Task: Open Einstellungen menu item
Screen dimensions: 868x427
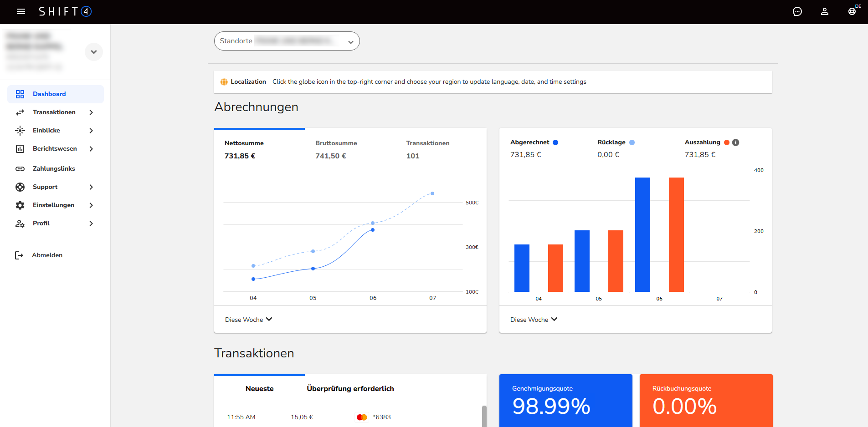Action: (x=56, y=205)
